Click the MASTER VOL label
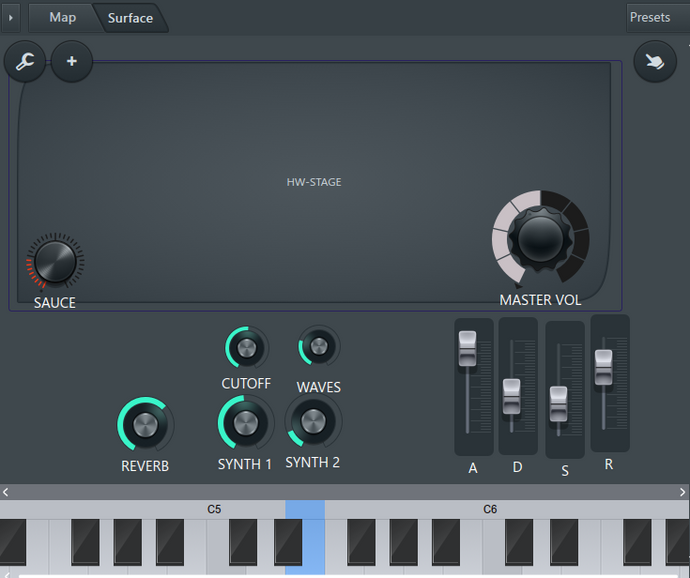 (x=540, y=300)
